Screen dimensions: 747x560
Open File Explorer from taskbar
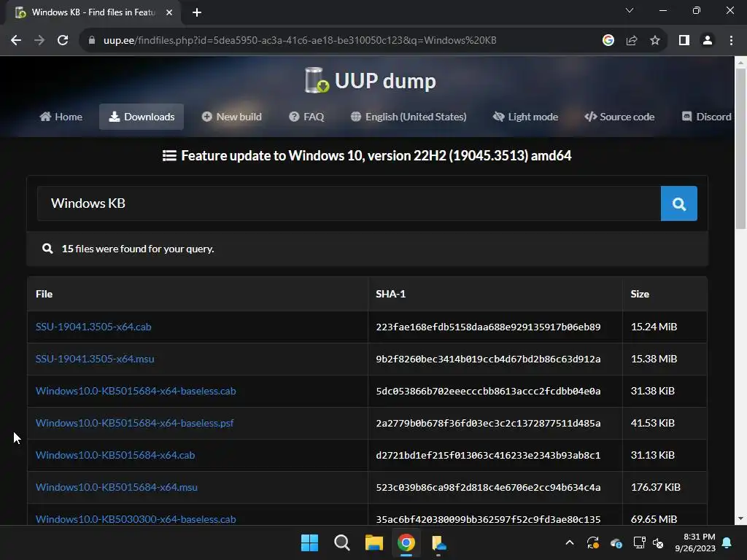click(374, 542)
